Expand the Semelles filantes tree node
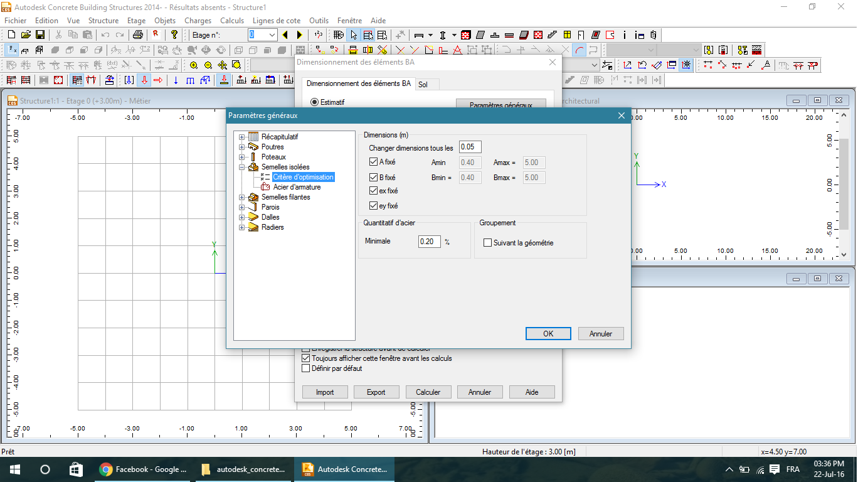 click(241, 197)
